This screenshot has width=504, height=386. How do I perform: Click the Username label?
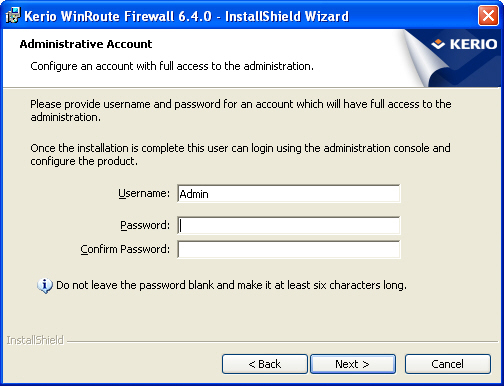pos(144,193)
